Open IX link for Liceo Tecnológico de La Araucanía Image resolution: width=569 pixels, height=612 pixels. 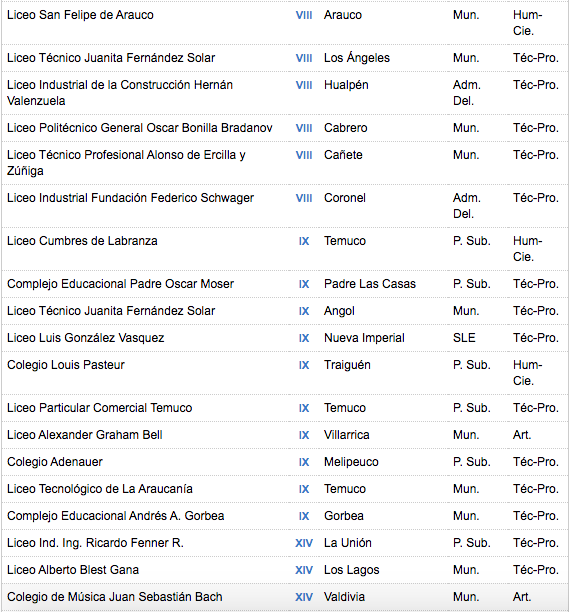point(304,489)
